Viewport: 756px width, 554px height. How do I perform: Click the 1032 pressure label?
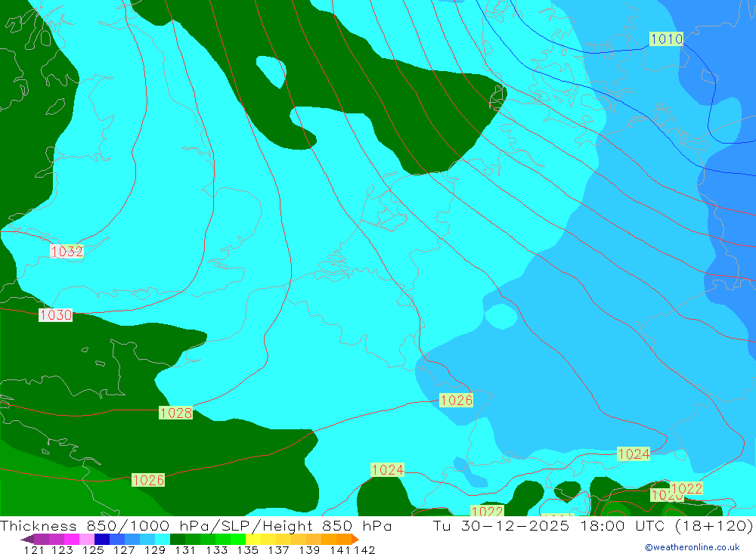click(67, 251)
